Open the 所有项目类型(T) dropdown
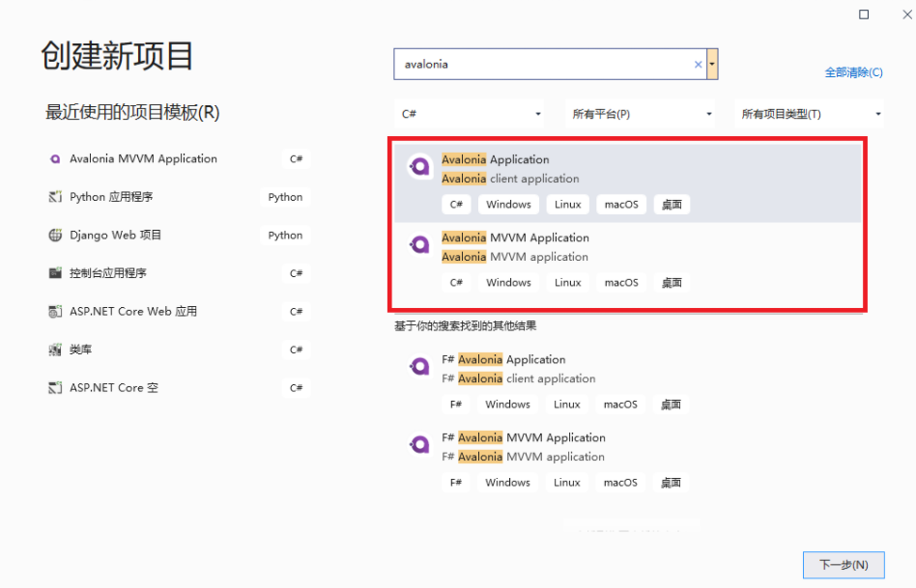916x588 pixels. pos(809,114)
